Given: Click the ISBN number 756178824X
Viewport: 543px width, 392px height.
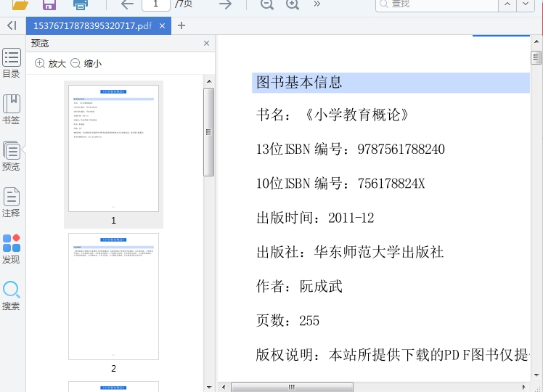Looking at the screenshot, I should coord(391,184).
